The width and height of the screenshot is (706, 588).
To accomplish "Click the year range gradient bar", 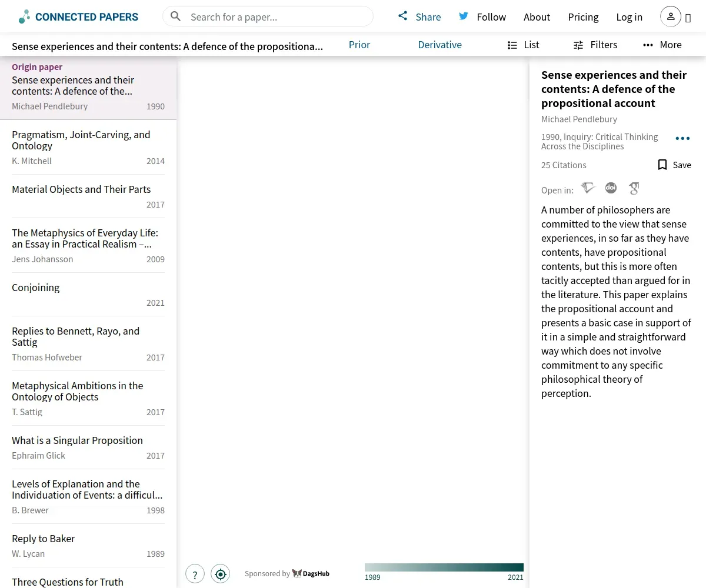I will click(x=444, y=567).
